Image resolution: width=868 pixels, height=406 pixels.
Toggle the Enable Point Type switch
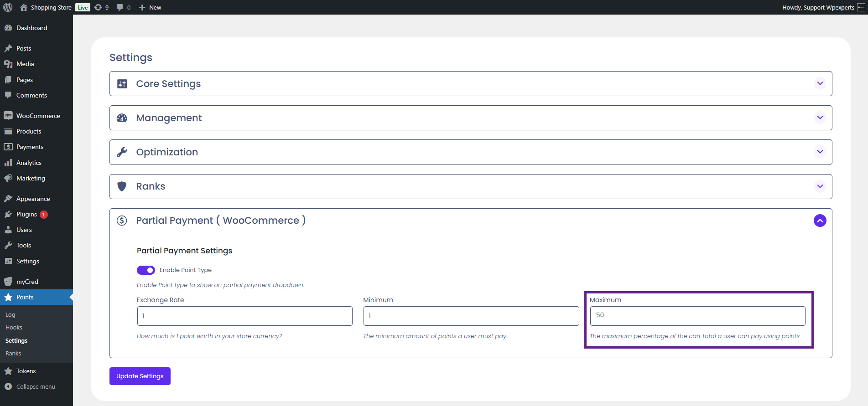(x=146, y=270)
